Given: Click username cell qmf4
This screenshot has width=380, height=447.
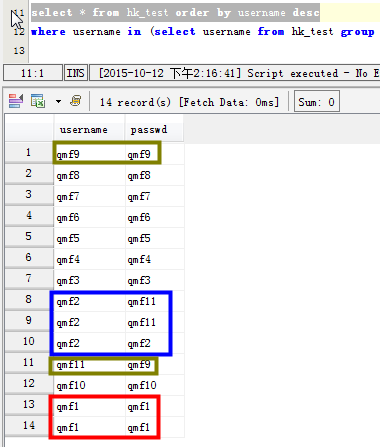Looking at the screenshot, I should tap(89, 259).
